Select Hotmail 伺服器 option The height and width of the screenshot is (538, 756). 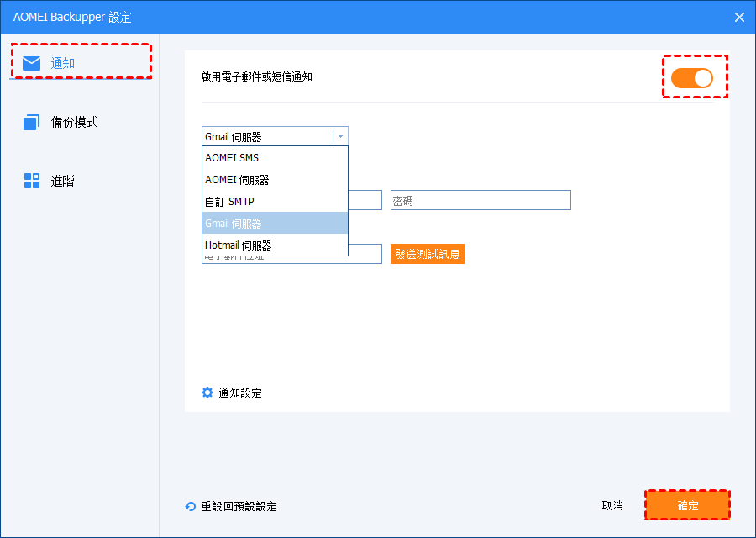[275, 245]
